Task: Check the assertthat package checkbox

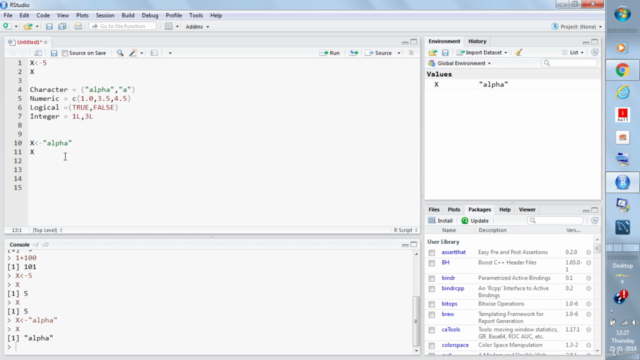Action: pos(431,253)
